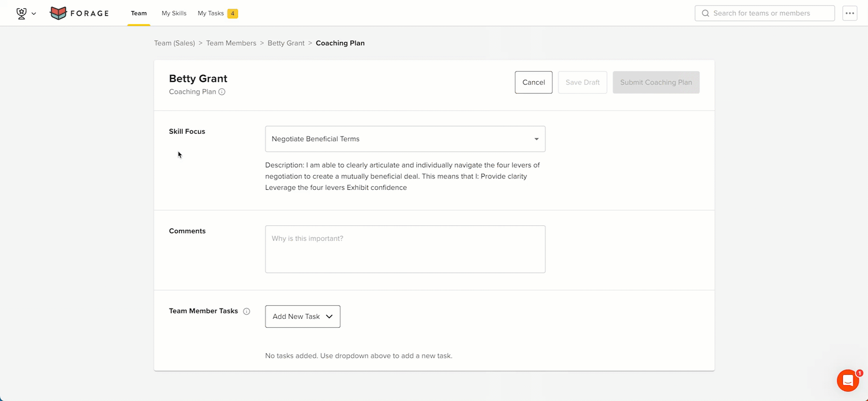Image resolution: width=868 pixels, height=401 pixels.
Task: Expand the dropdown chevron beside trophy icon
Action: click(34, 14)
